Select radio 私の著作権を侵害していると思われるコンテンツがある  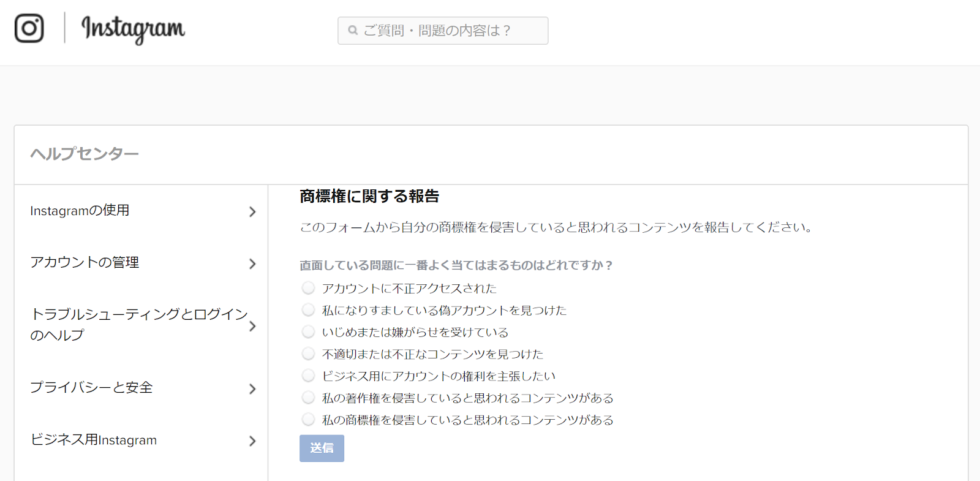tap(308, 398)
